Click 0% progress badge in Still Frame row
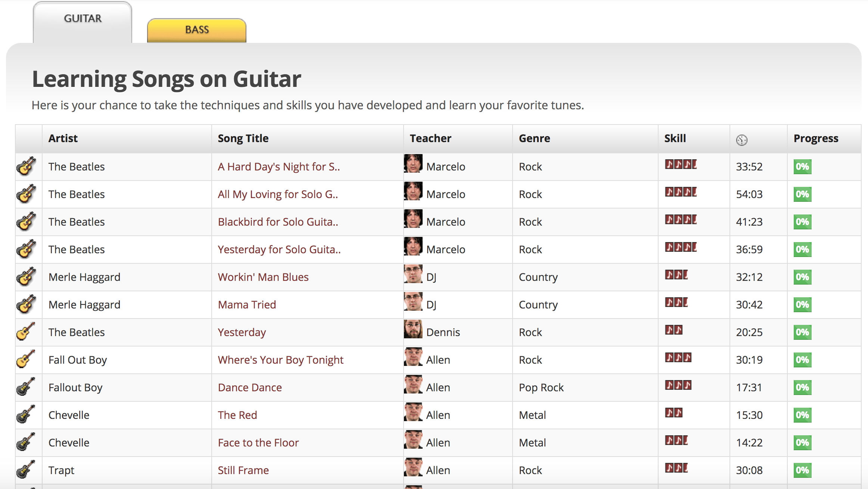 802,470
